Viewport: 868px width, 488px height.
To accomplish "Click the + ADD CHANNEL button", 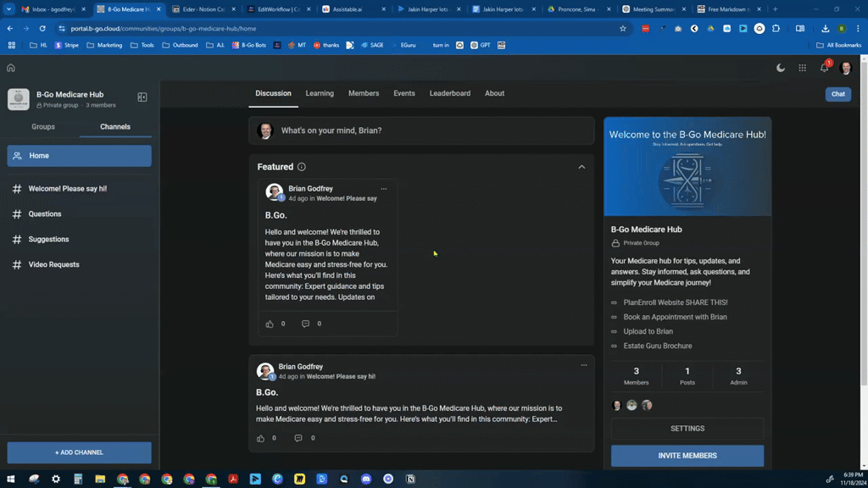I will (79, 452).
